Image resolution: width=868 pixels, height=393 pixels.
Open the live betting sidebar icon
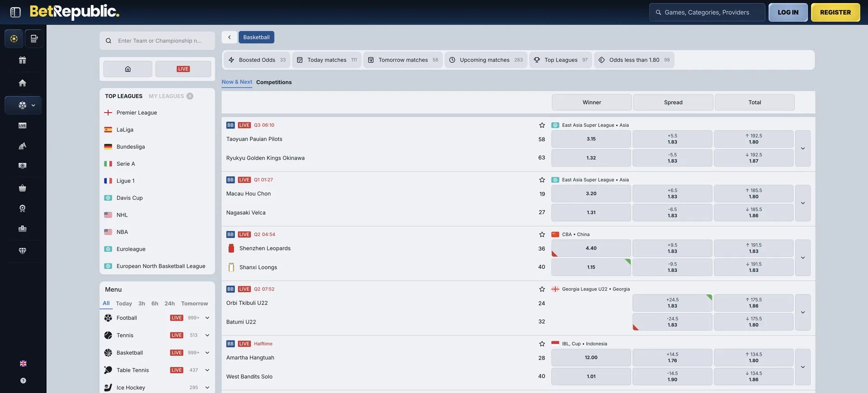click(x=23, y=125)
